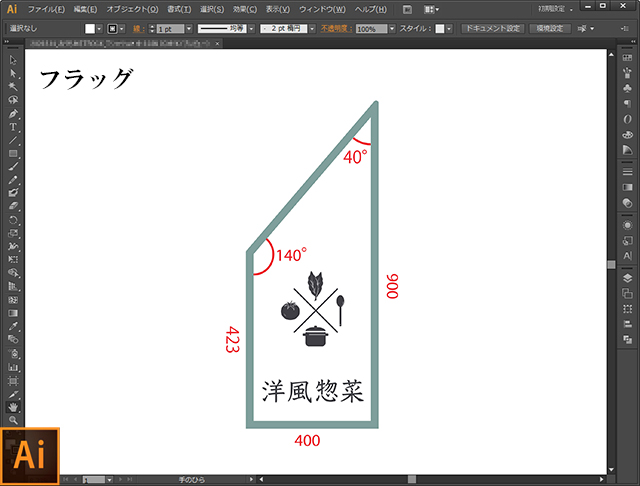Go to next artboard arrow
640x486 pixels.
click(x=120, y=480)
